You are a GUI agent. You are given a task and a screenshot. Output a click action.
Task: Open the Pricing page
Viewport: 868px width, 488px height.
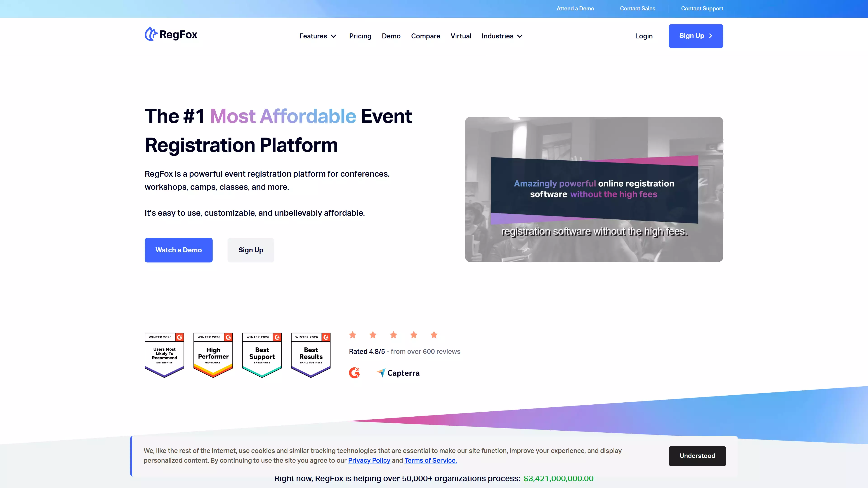pos(360,36)
